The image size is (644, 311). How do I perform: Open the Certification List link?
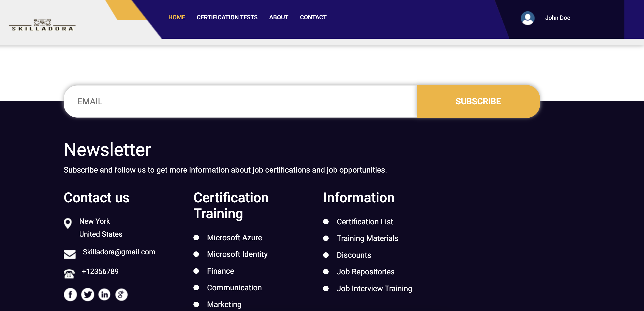click(365, 222)
